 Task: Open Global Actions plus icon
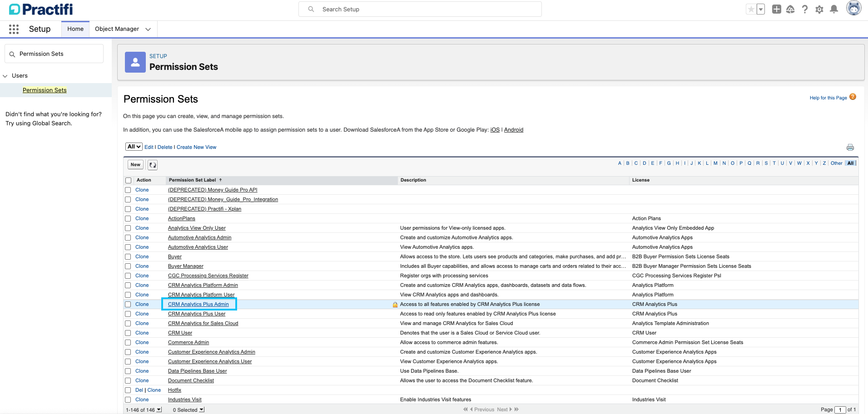pos(777,9)
